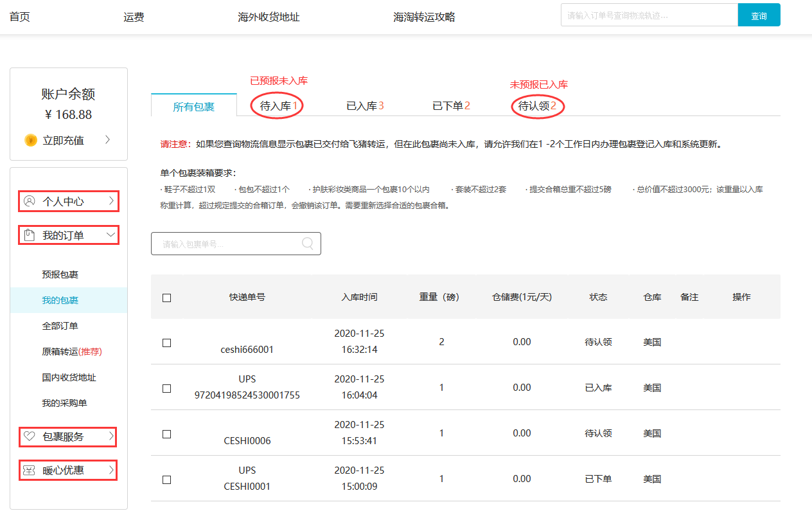Go to 海淘转运攻略 in top navigation
The width and height of the screenshot is (812, 511).
click(424, 17)
